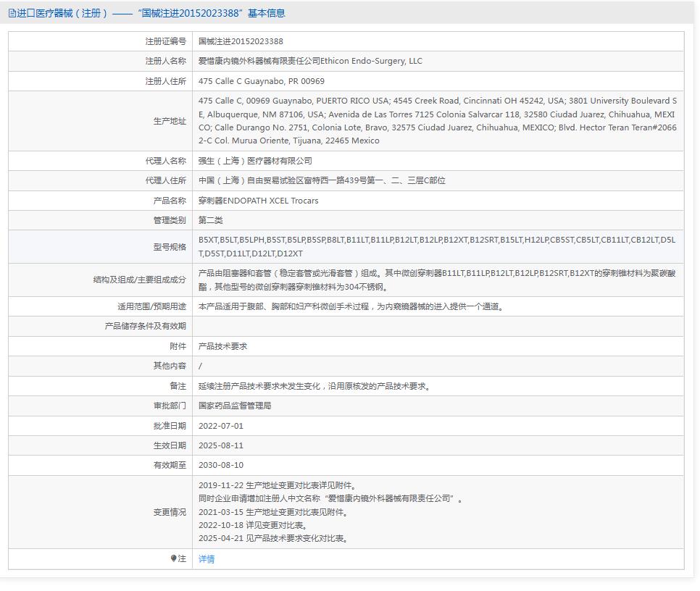Click the 管理类别 label
Image resolution: width=700 pixels, height=591 pixels.
tap(170, 220)
